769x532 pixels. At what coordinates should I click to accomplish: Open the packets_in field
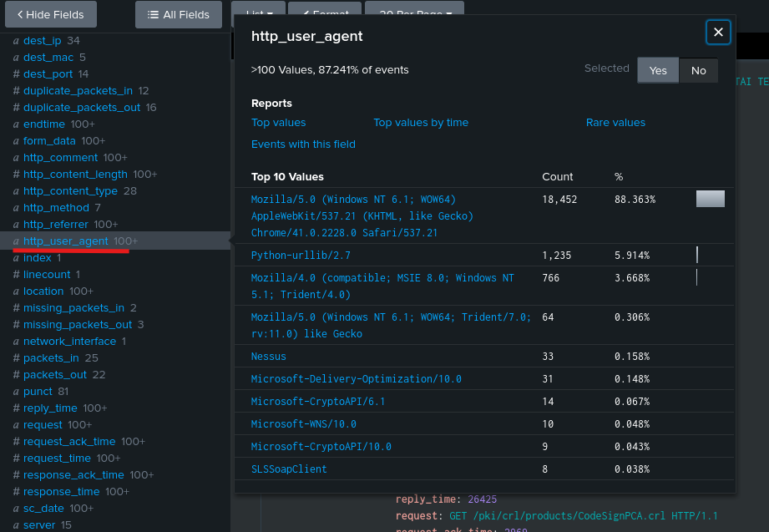[52, 357]
